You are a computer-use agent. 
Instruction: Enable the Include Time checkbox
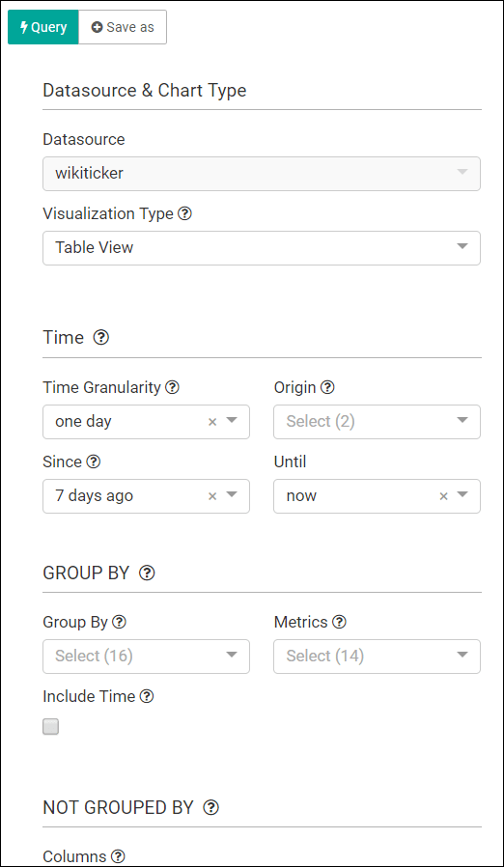[x=51, y=727]
